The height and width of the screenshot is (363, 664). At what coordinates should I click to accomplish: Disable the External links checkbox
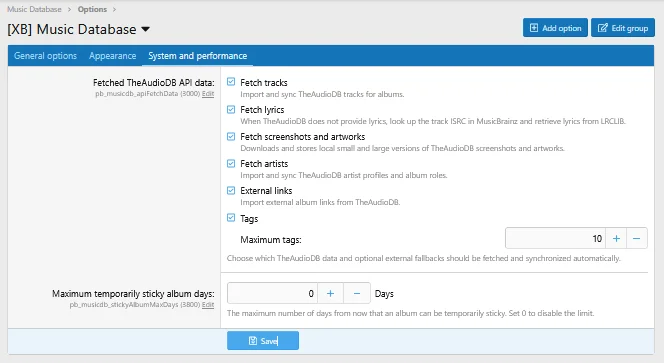coord(231,191)
